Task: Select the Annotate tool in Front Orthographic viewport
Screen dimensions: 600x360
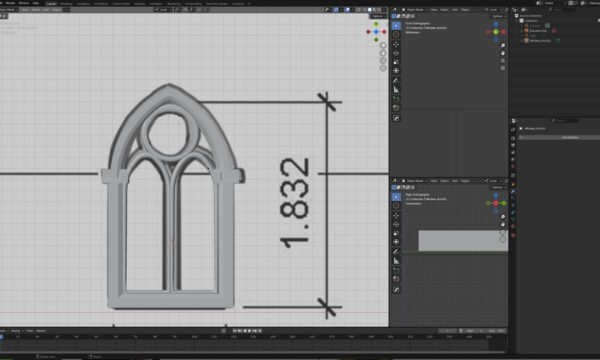Action: pos(396,81)
